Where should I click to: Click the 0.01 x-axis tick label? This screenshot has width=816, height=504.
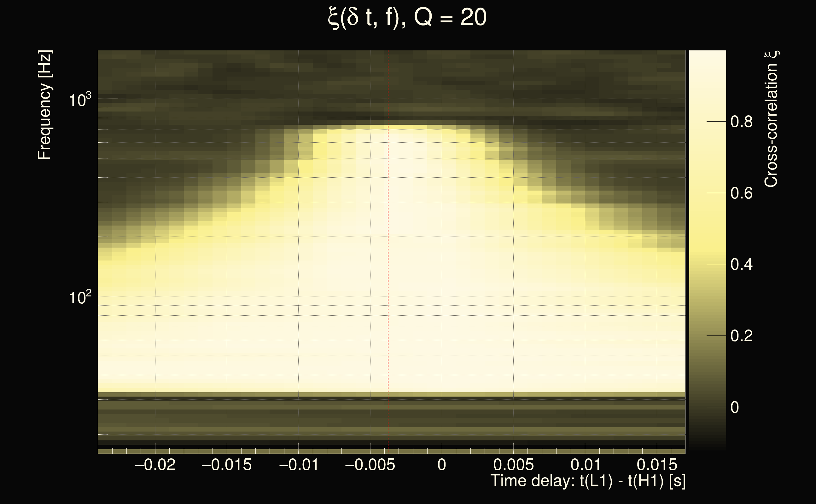pos(586,465)
